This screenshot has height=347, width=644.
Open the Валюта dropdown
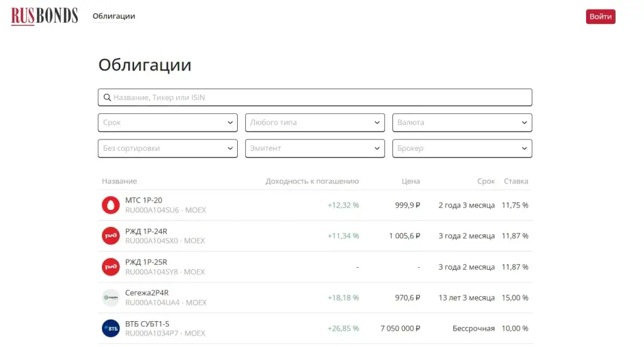point(462,123)
